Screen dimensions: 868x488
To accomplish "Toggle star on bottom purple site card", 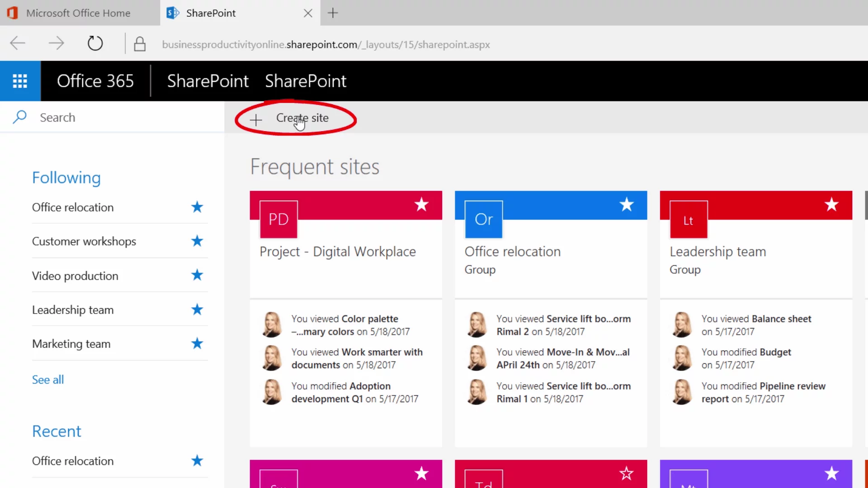I will click(832, 474).
